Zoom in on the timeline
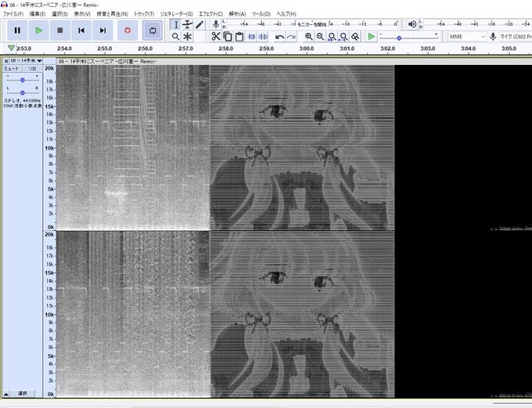532x408 pixels. coord(308,36)
